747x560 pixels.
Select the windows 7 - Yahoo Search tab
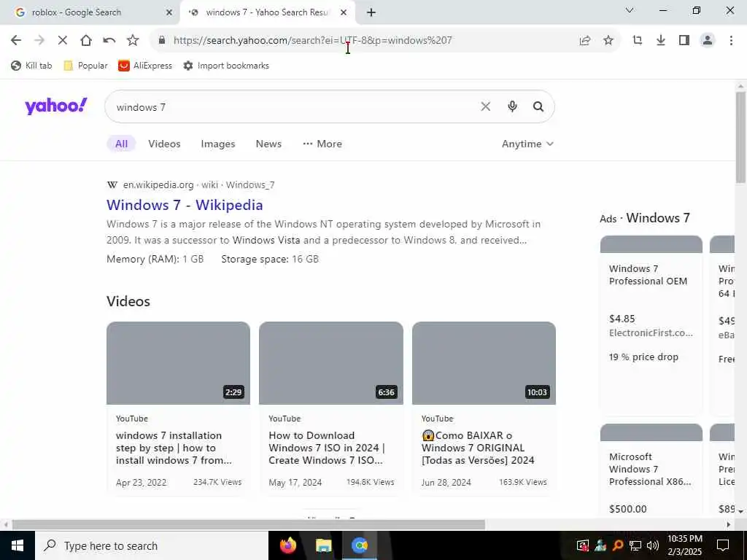click(x=267, y=12)
